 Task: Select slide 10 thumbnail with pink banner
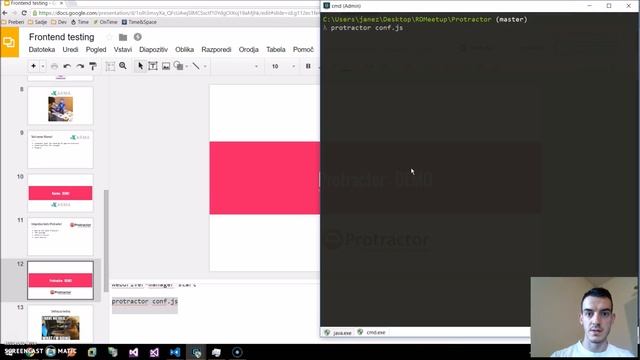60,193
